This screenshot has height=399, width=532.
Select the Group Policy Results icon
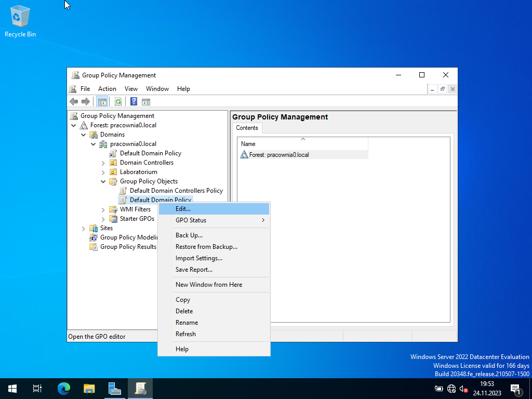tap(94, 247)
